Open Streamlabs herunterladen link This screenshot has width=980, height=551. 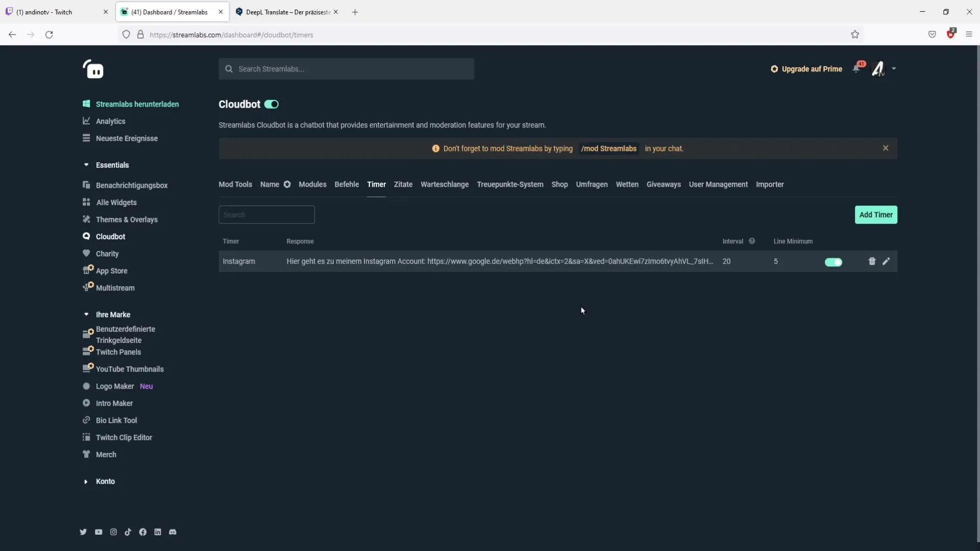[x=131, y=104]
